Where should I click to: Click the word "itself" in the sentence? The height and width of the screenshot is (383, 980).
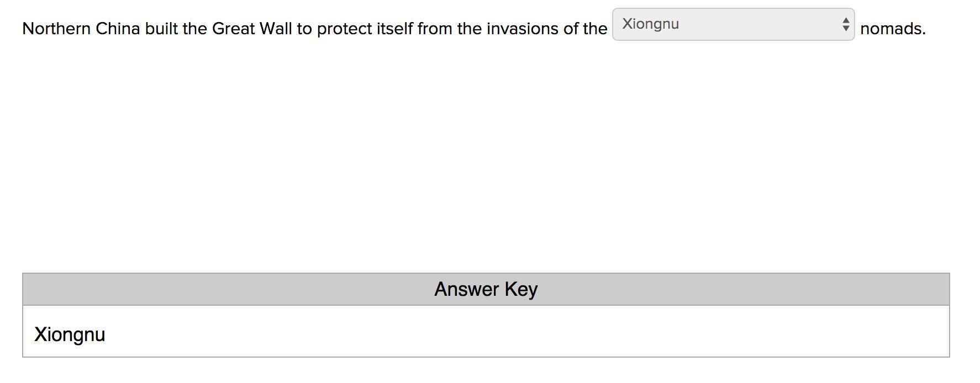click(394, 29)
